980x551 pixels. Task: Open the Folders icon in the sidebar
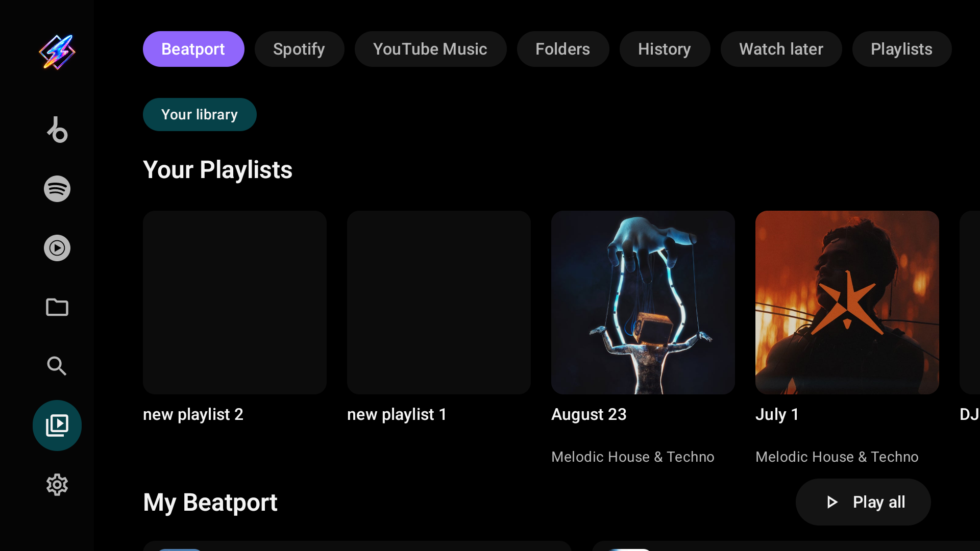coord(57,307)
